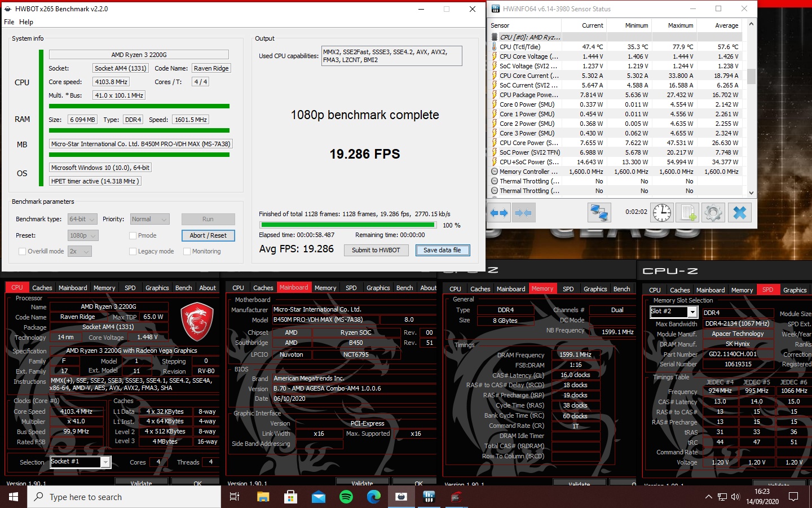Open Bench tab in CPU-Z Mainboard window
The image size is (812, 508).
[x=404, y=288]
